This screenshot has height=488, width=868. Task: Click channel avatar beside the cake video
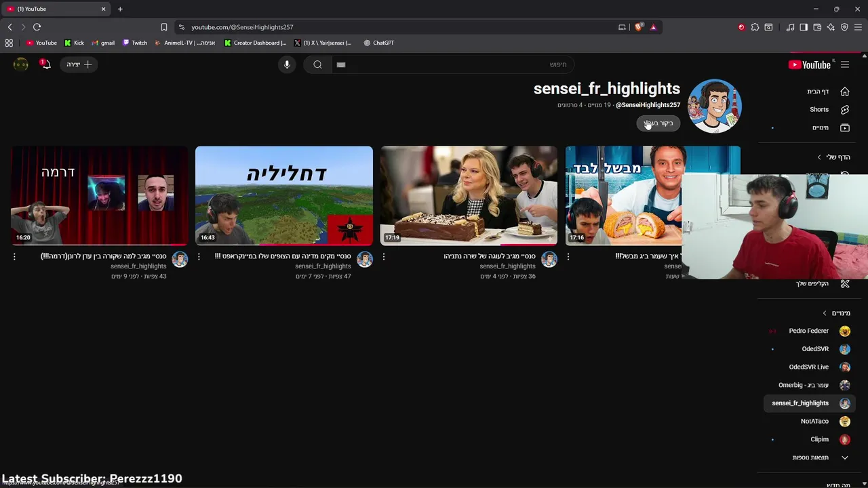coord(549,259)
